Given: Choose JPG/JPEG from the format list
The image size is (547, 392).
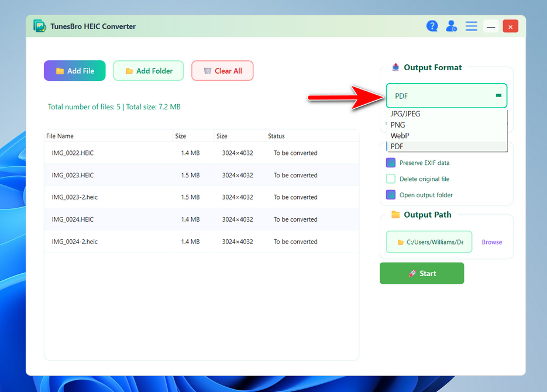Looking at the screenshot, I should [x=446, y=114].
